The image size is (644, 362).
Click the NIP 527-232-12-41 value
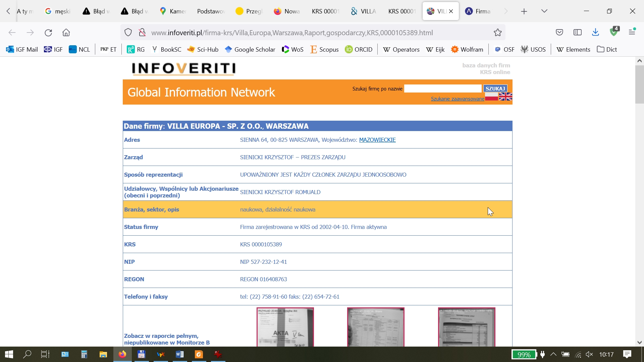coord(264,262)
